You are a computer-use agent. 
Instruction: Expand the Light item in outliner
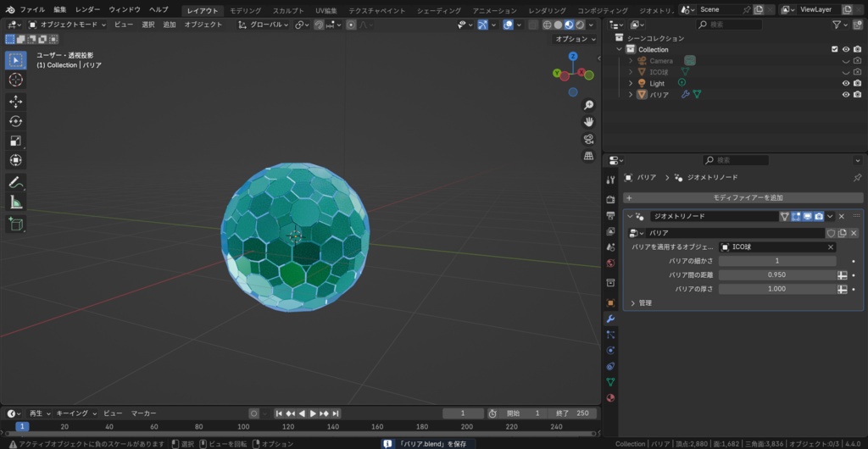[x=631, y=84]
